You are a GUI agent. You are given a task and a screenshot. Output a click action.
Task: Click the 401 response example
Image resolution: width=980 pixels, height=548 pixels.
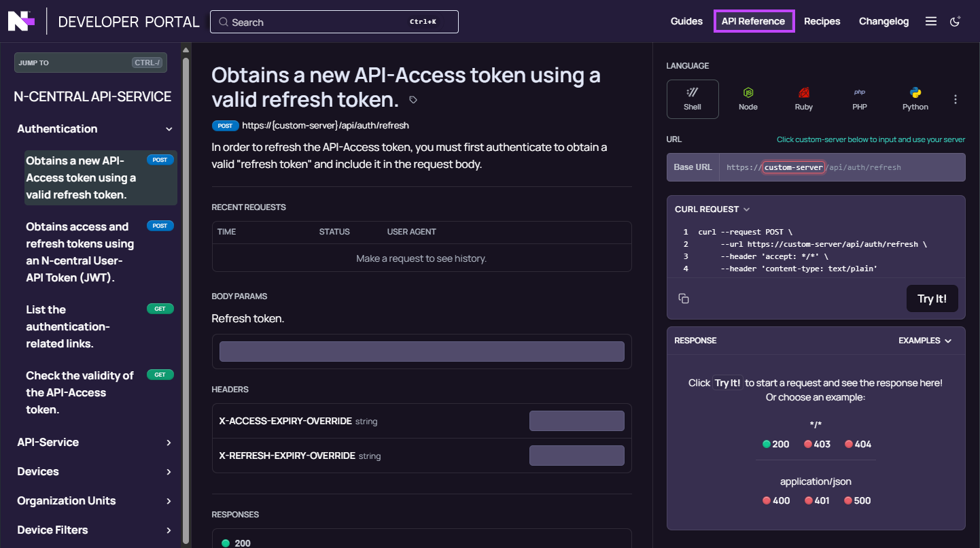coord(818,500)
